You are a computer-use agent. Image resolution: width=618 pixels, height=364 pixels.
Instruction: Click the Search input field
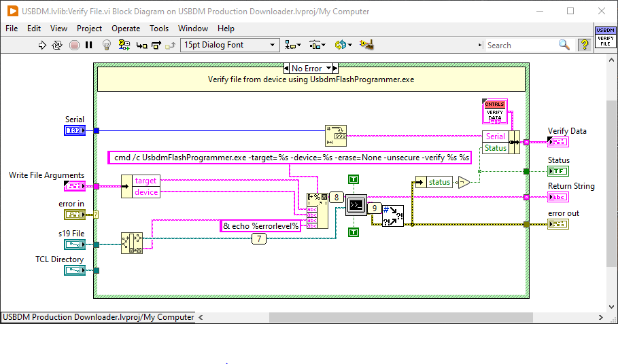pyautogui.click(x=520, y=45)
